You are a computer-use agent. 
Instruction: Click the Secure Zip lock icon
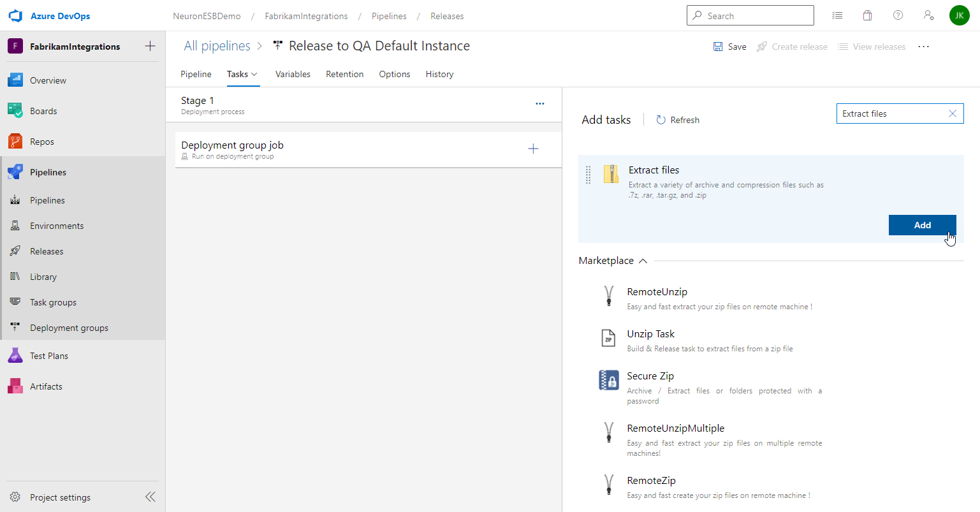pyautogui.click(x=609, y=380)
